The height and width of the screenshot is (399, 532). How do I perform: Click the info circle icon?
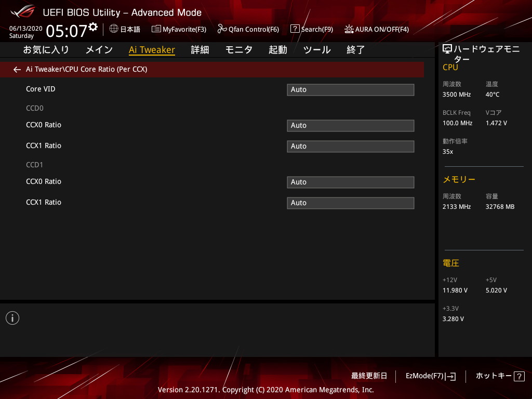[x=12, y=318]
